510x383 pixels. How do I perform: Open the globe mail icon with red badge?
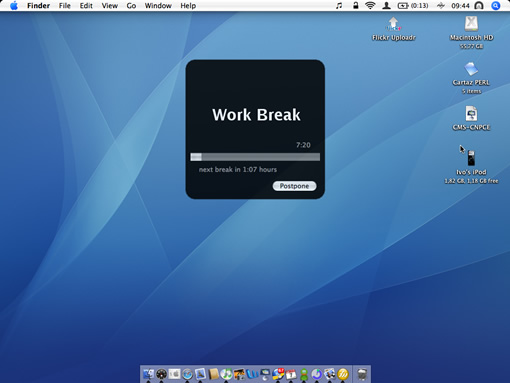[278, 374]
